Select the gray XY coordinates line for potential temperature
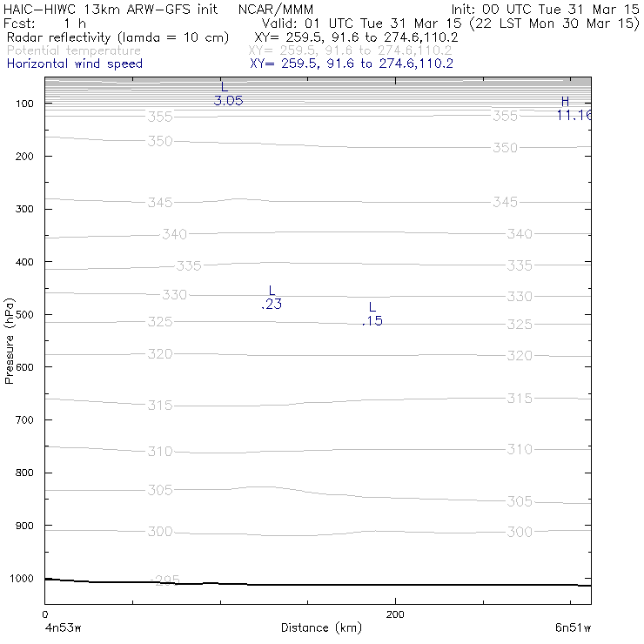The height and width of the screenshot is (644, 644). click(350, 50)
